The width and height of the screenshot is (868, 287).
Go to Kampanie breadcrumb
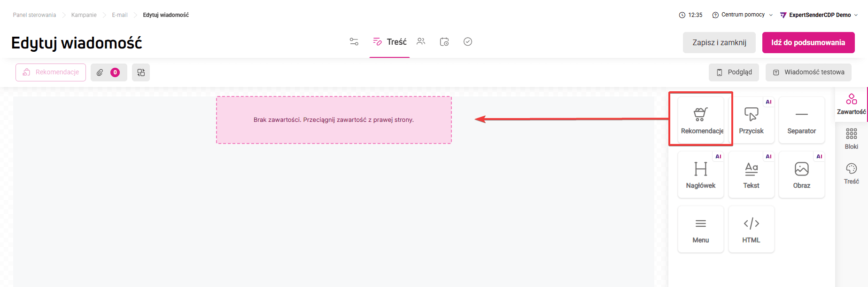pyautogui.click(x=84, y=15)
